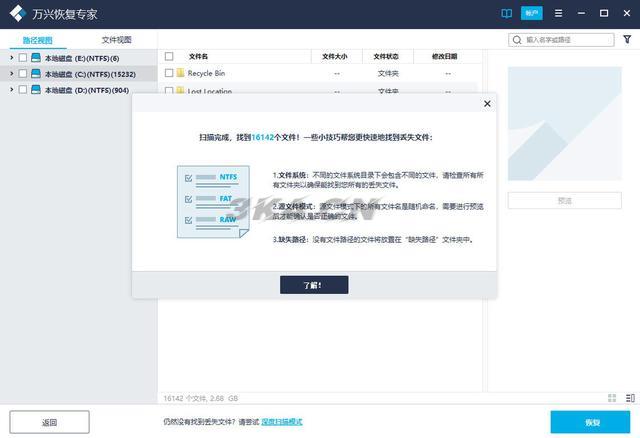The image size is (640, 438).
Task: Expand local disk (D:) tree node
Action: click(11, 90)
